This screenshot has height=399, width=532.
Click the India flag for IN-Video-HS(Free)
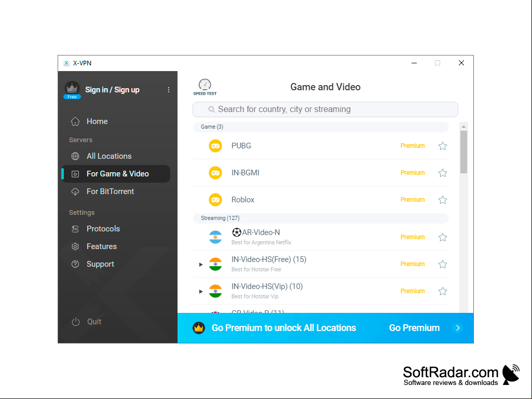point(215,264)
